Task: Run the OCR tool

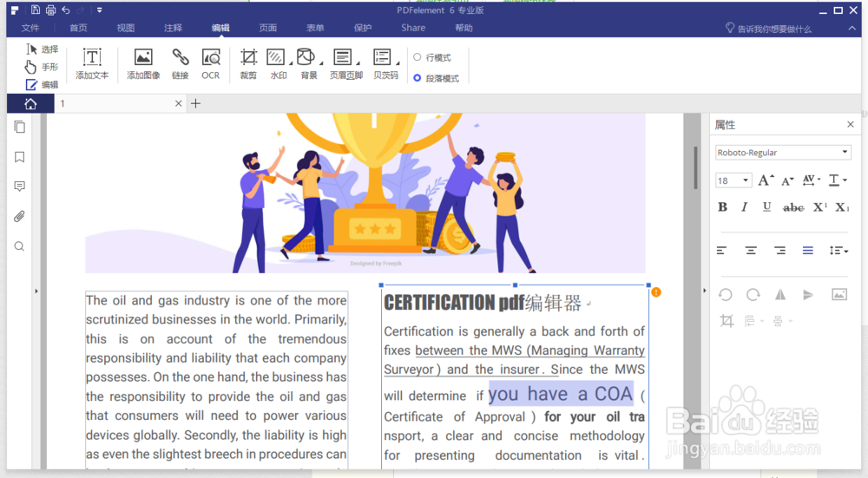Action: (x=210, y=63)
